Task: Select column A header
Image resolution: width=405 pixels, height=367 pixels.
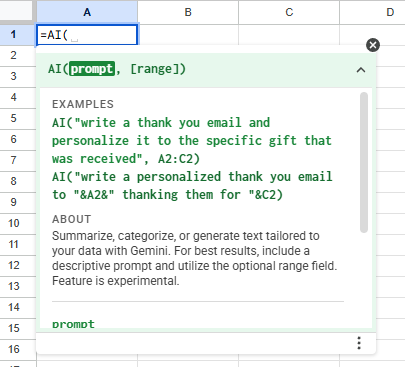Action: pos(87,12)
